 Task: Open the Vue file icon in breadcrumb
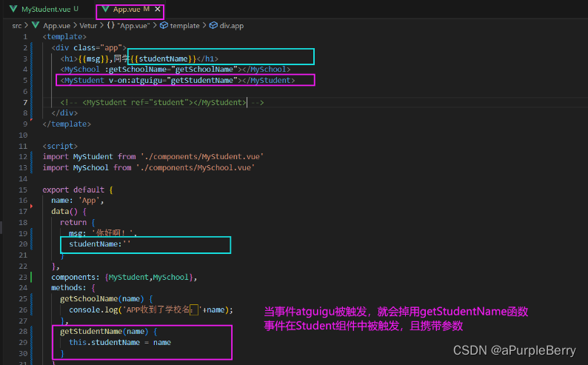(x=36, y=25)
